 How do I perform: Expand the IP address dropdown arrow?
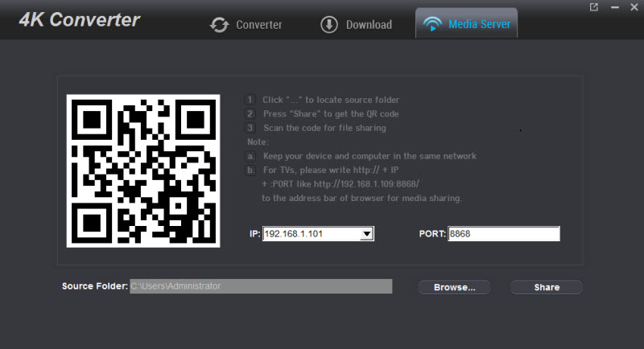366,234
